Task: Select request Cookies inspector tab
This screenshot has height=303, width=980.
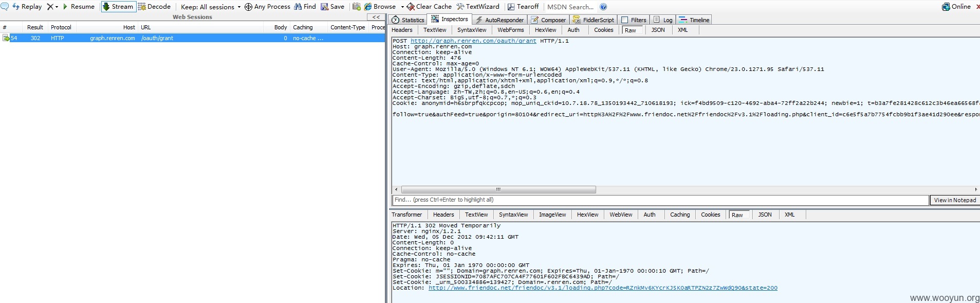Action: click(604, 30)
